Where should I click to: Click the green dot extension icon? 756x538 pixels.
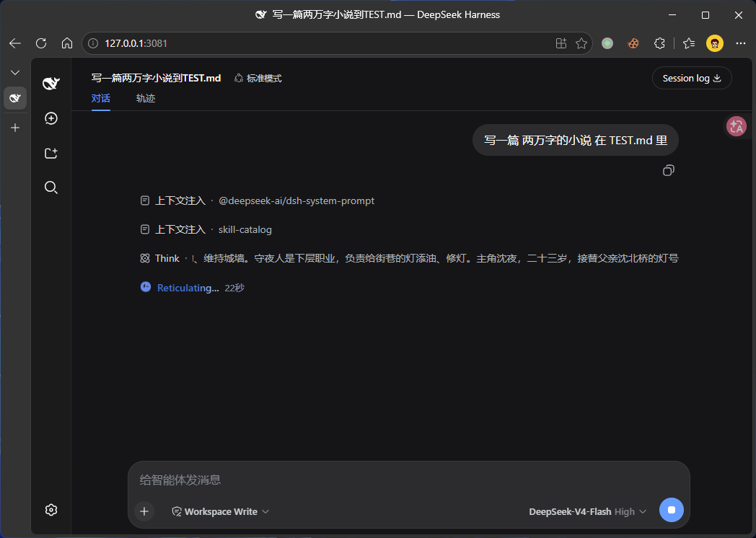pos(607,43)
